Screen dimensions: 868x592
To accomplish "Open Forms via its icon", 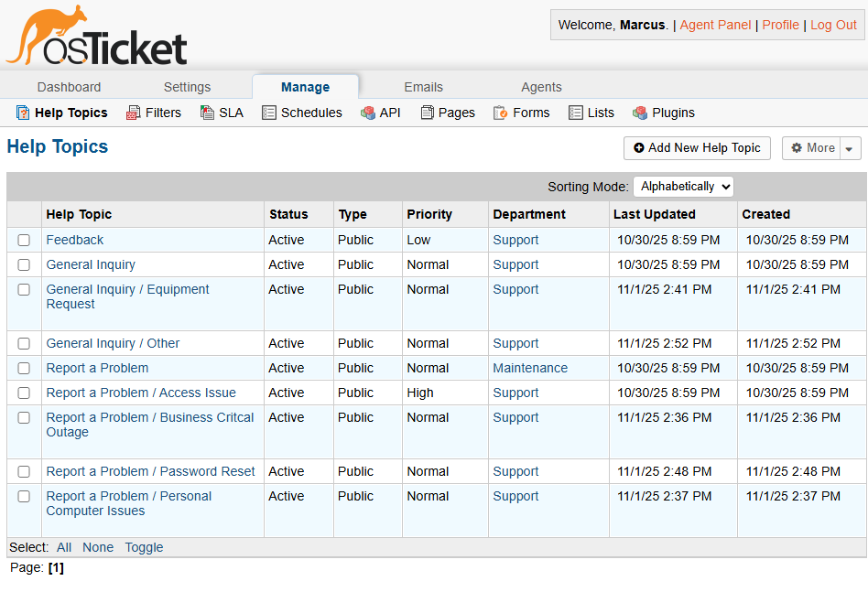I will (501, 113).
